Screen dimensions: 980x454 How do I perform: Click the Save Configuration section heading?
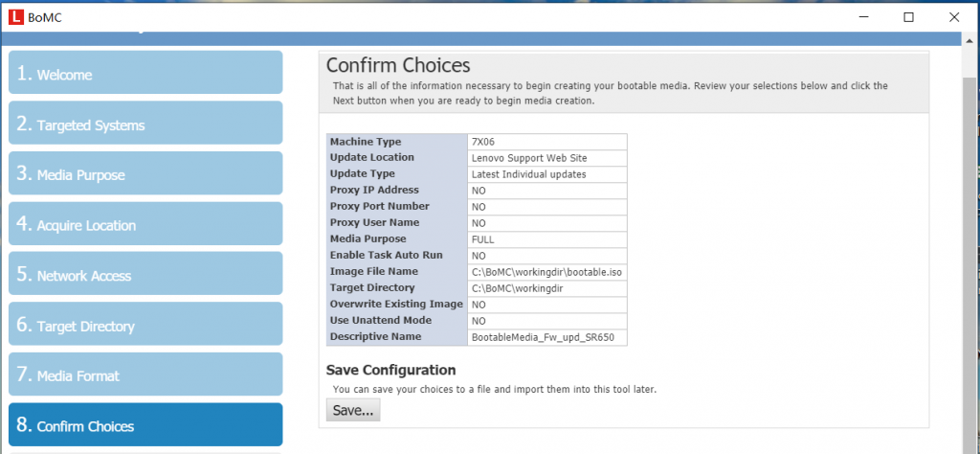(x=390, y=370)
